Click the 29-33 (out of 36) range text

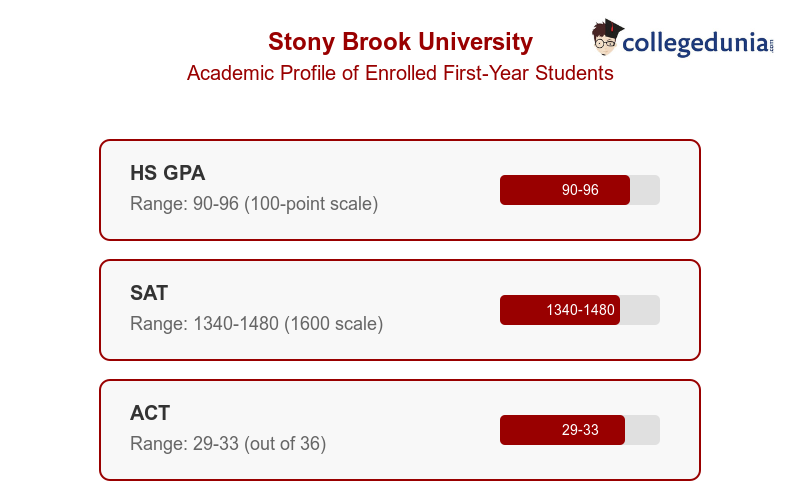pyautogui.click(x=228, y=444)
